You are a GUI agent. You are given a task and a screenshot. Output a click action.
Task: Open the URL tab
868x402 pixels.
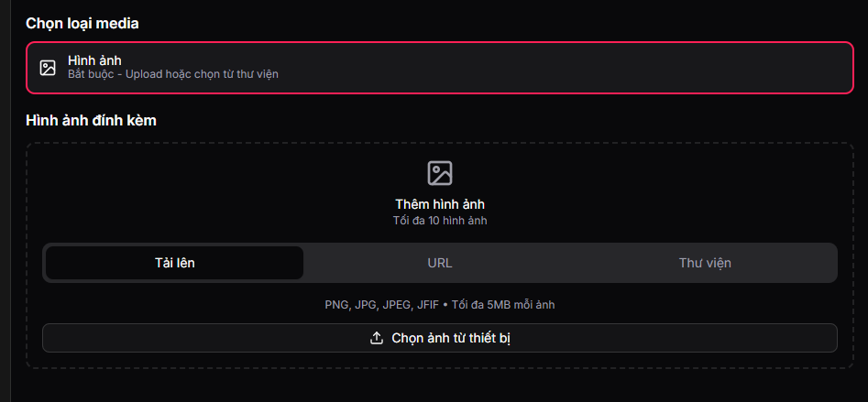point(439,263)
